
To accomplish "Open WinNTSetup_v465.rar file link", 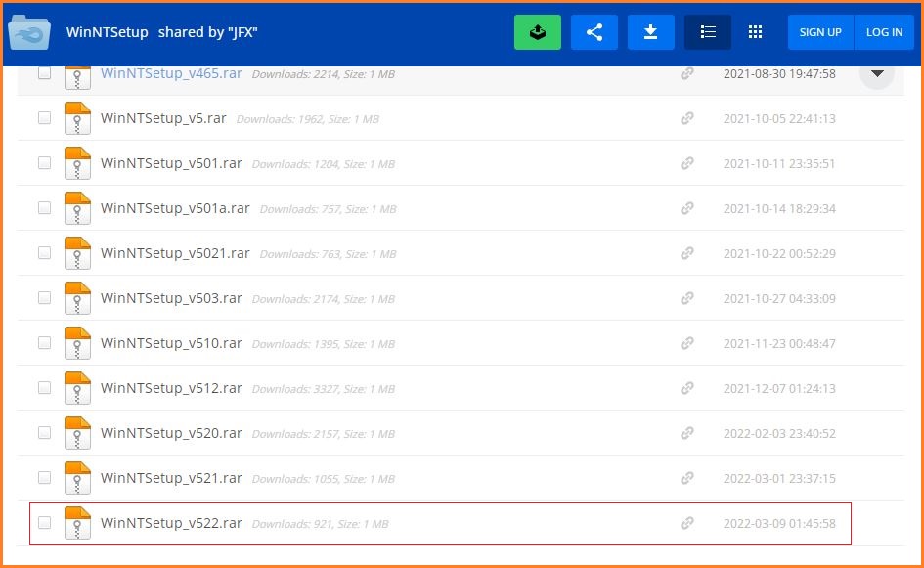I will click(x=171, y=73).
